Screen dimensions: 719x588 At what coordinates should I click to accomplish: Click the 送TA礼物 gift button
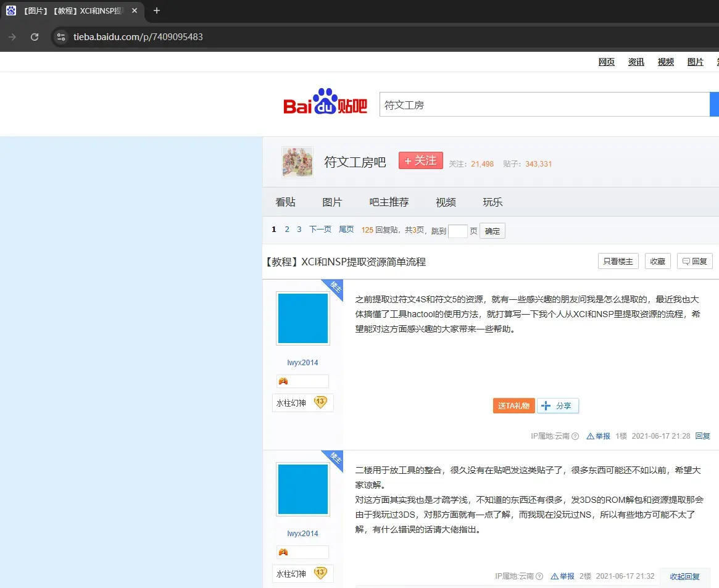coord(513,405)
